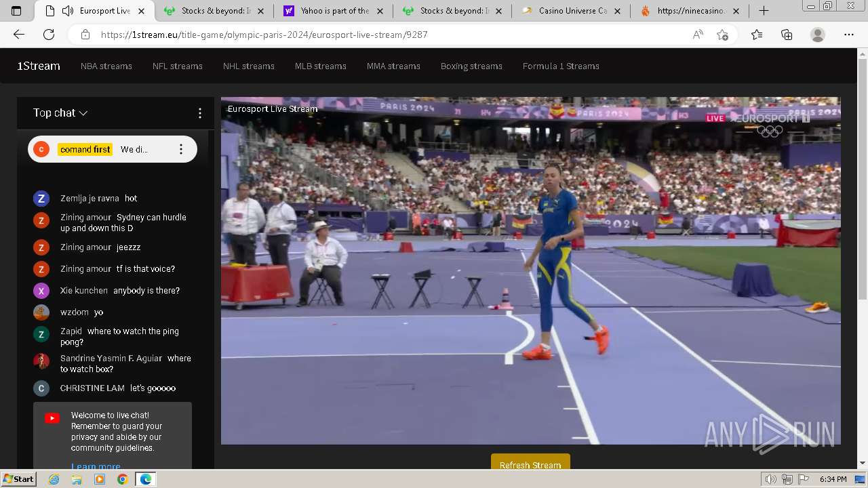Open chat options three-dot menu
The image size is (868, 488).
coord(199,113)
